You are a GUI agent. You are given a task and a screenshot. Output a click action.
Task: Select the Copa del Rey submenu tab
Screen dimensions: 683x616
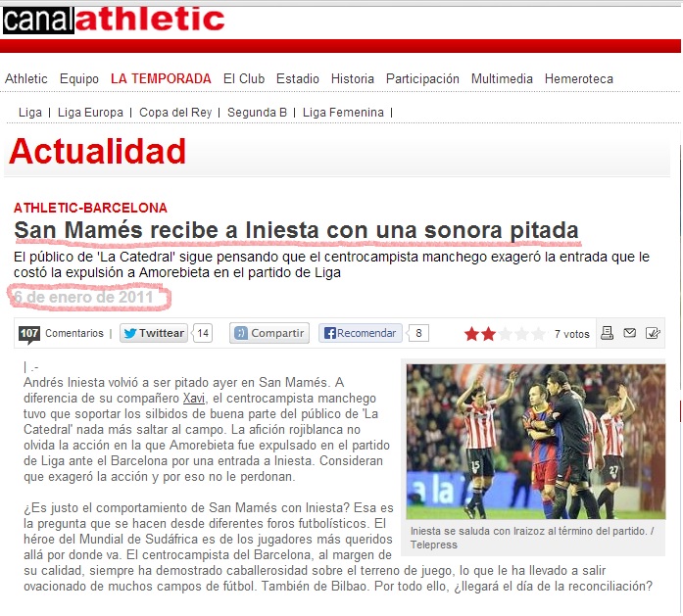click(x=175, y=113)
